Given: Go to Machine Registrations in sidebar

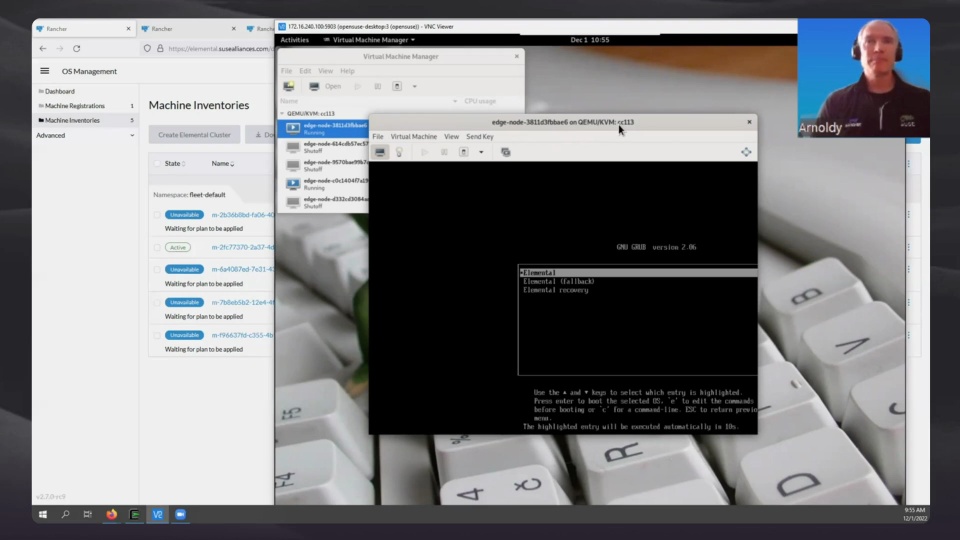Looking at the screenshot, I should click(x=75, y=106).
